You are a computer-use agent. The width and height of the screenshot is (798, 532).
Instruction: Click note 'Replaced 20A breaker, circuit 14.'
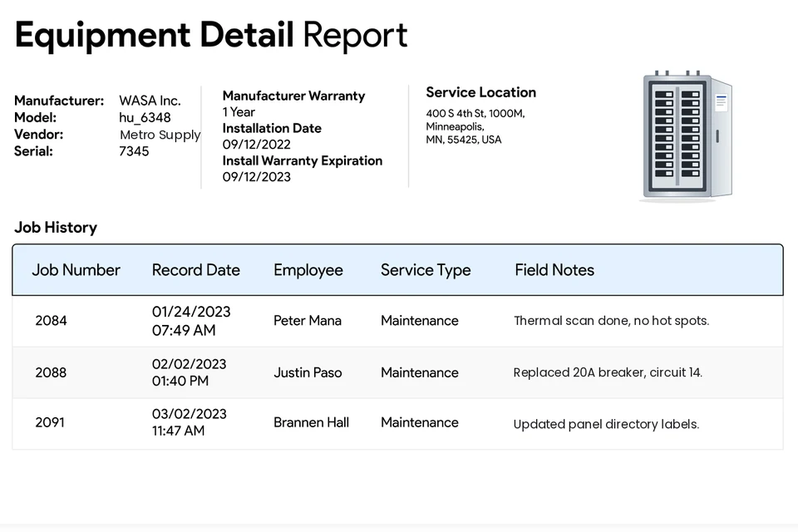click(608, 372)
